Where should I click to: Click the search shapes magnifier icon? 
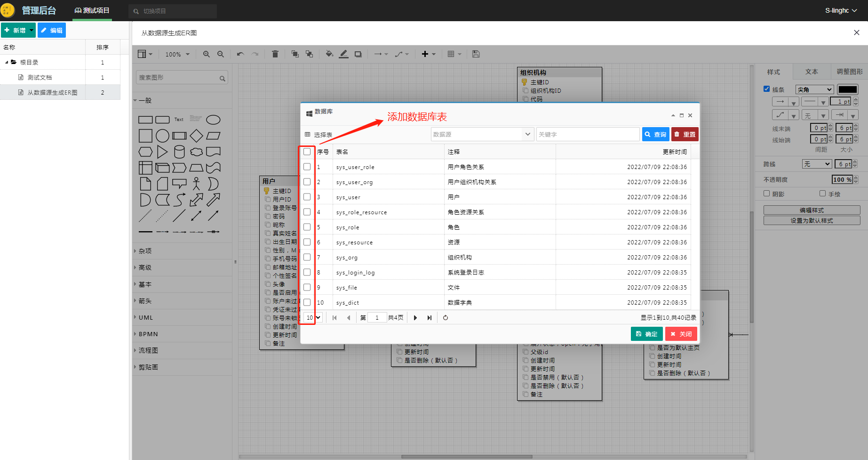(x=223, y=79)
